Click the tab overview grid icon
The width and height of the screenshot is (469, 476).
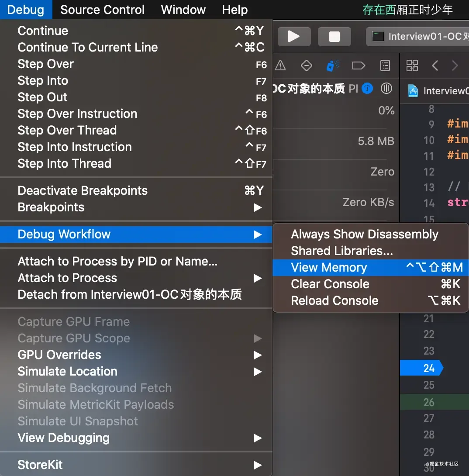click(x=412, y=65)
